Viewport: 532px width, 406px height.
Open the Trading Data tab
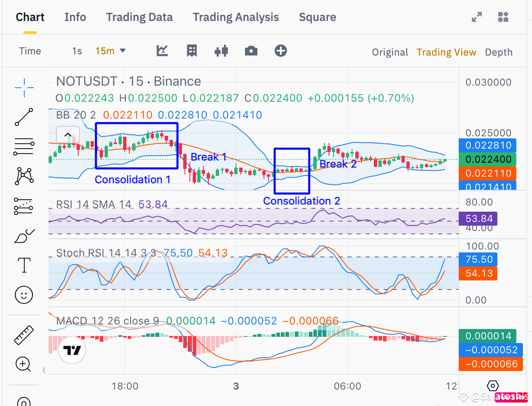139,17
